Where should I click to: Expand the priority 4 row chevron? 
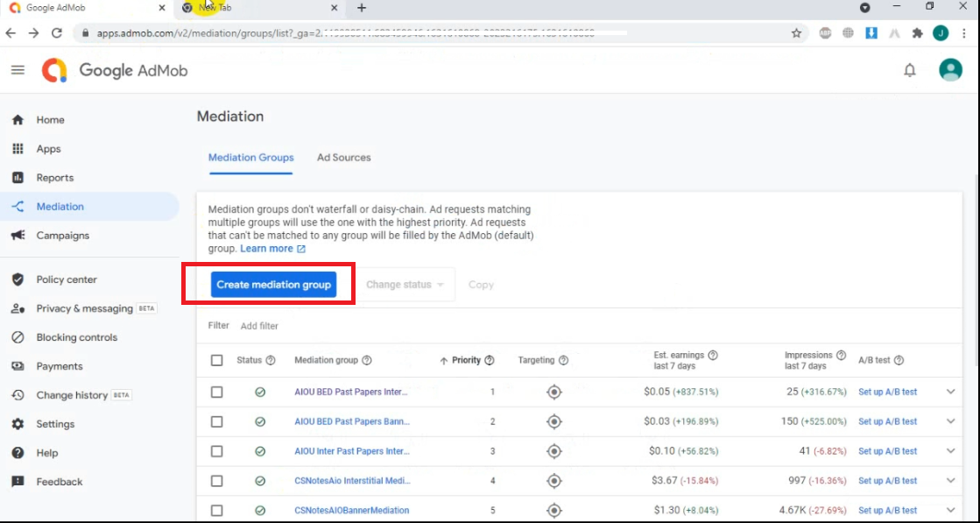(950, 480)
